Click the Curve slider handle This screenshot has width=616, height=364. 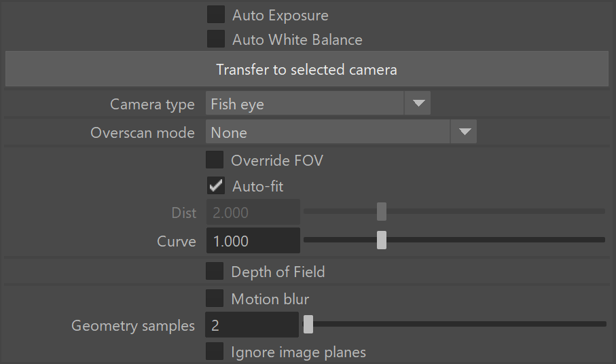coord(382,240)
